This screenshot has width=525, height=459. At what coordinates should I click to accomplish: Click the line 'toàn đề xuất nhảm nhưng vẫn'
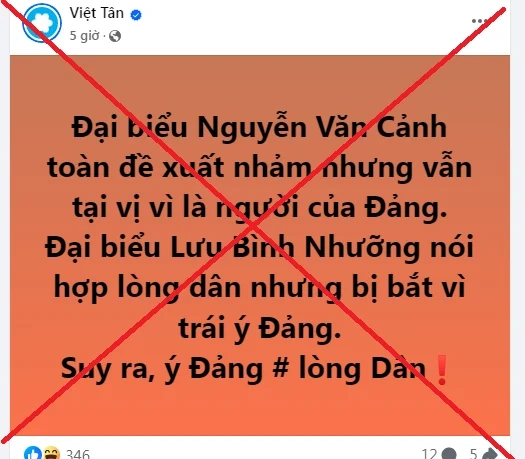coord(259,167)
